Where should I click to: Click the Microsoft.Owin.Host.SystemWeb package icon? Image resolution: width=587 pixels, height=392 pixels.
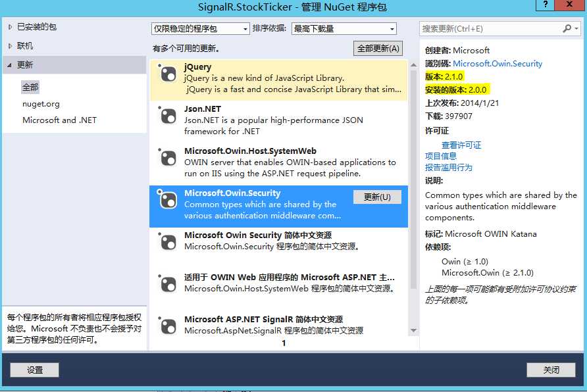[x=166, y=157]
